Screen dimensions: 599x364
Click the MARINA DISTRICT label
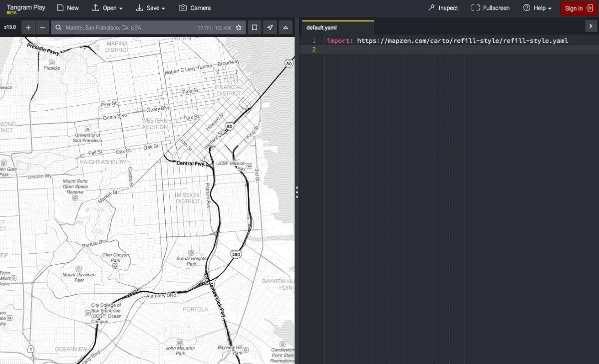[x=117, y=47]
